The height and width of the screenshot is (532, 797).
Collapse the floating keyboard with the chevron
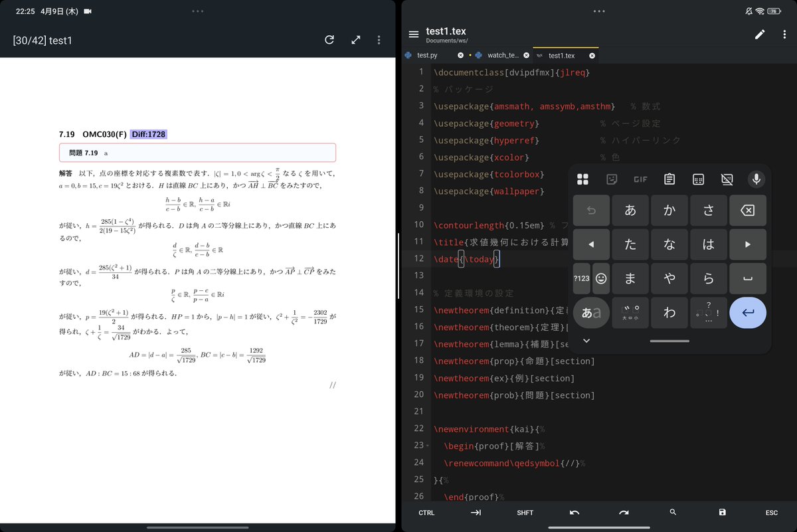586,341
